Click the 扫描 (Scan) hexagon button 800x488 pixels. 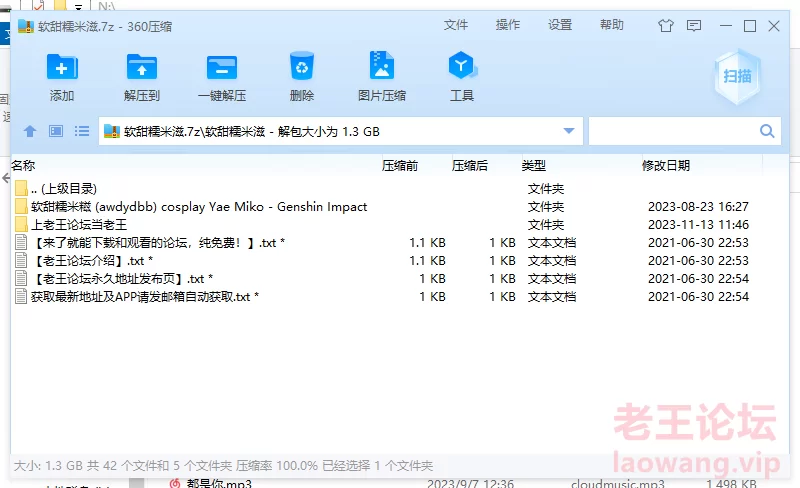point(737,77)
